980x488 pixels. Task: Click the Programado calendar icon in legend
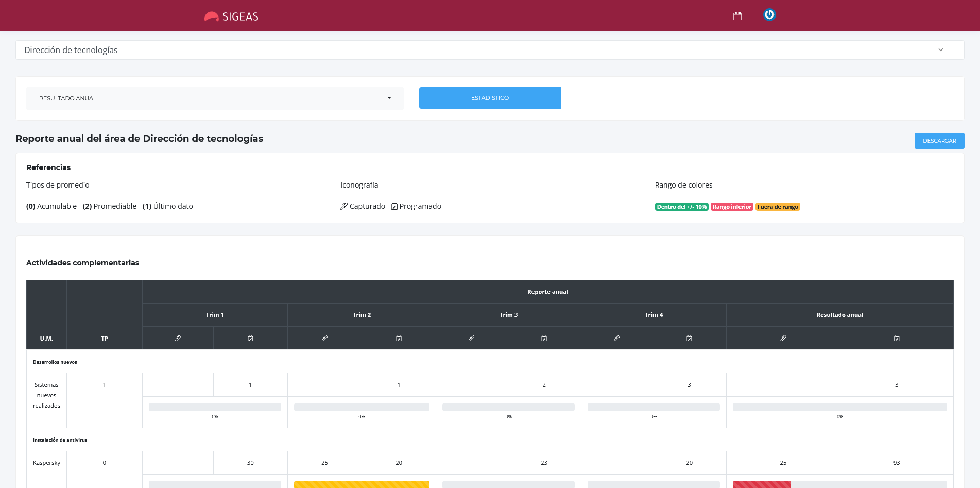(394, 206)
